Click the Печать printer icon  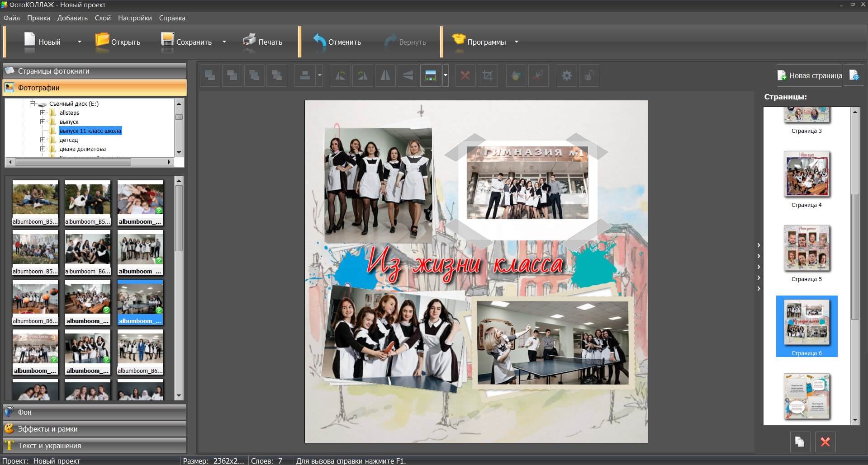coord(249,40)
